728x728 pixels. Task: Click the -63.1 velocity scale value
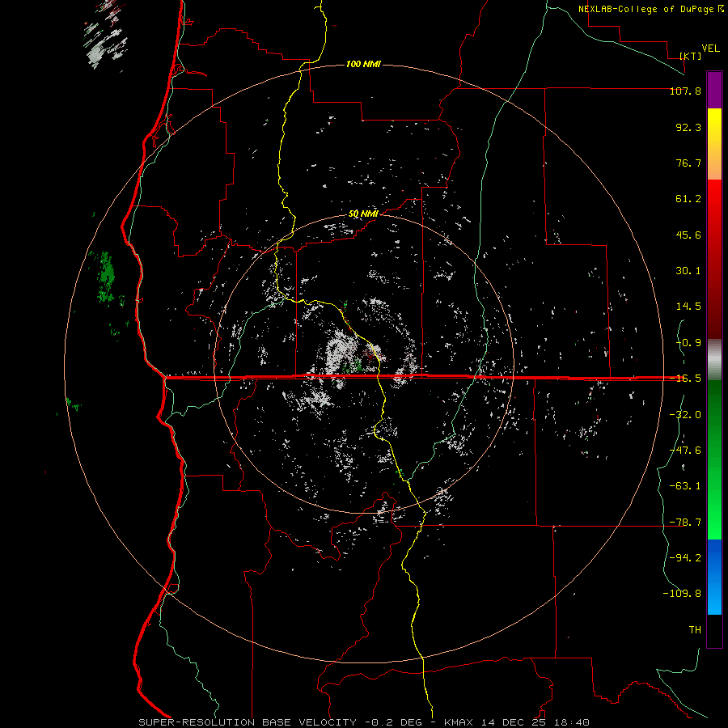tap(685, 486)
